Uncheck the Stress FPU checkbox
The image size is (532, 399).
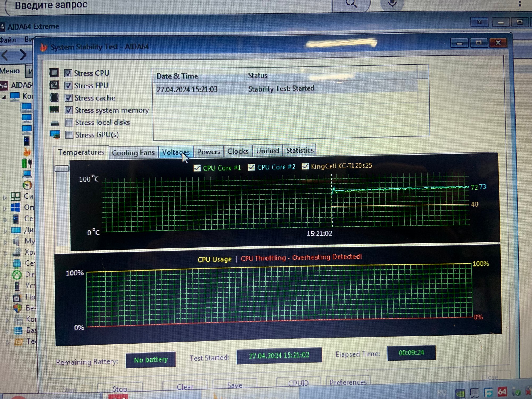pyautogui.click(x=68, y=85)
